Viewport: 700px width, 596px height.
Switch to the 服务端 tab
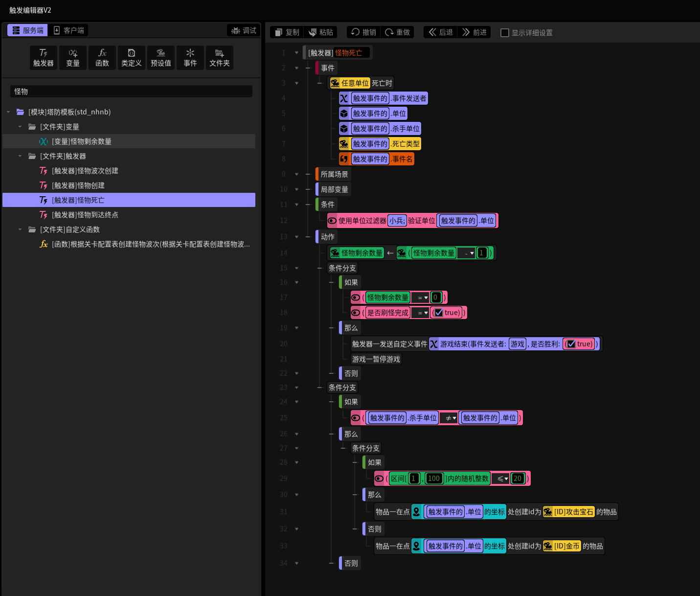pyautogui.click(x=27, y=30)
